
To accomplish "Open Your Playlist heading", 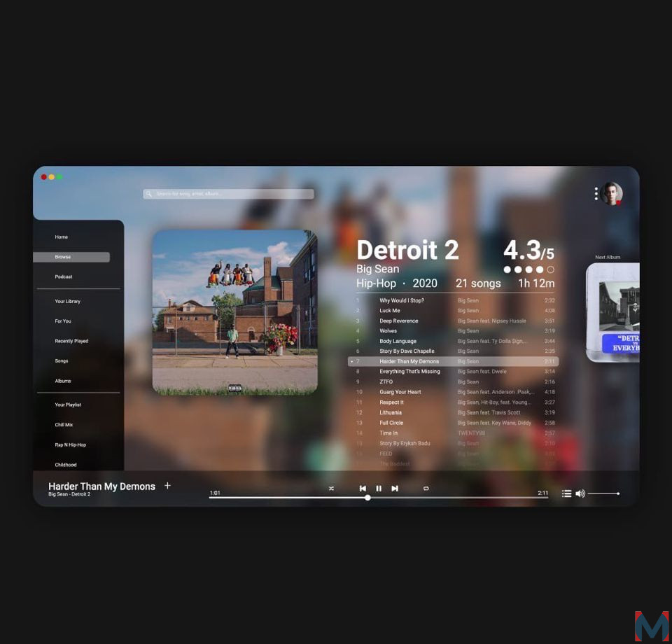I will pos(68,405).
